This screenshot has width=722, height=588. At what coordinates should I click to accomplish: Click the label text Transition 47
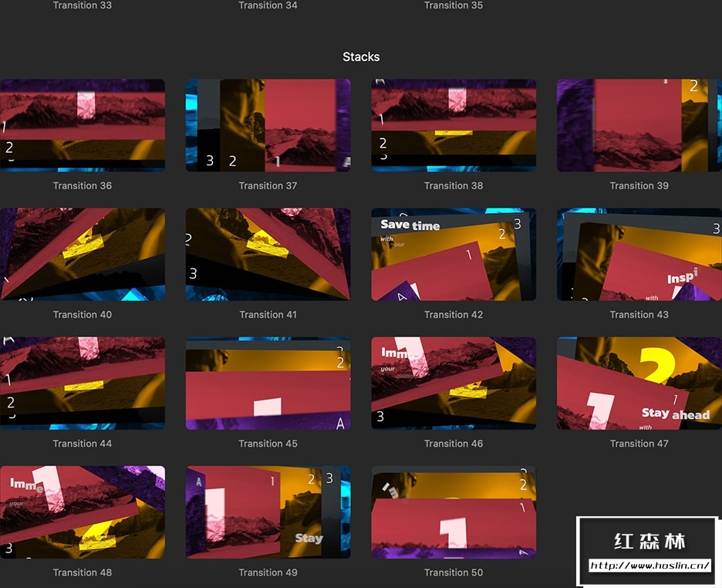tap(639, 444)
